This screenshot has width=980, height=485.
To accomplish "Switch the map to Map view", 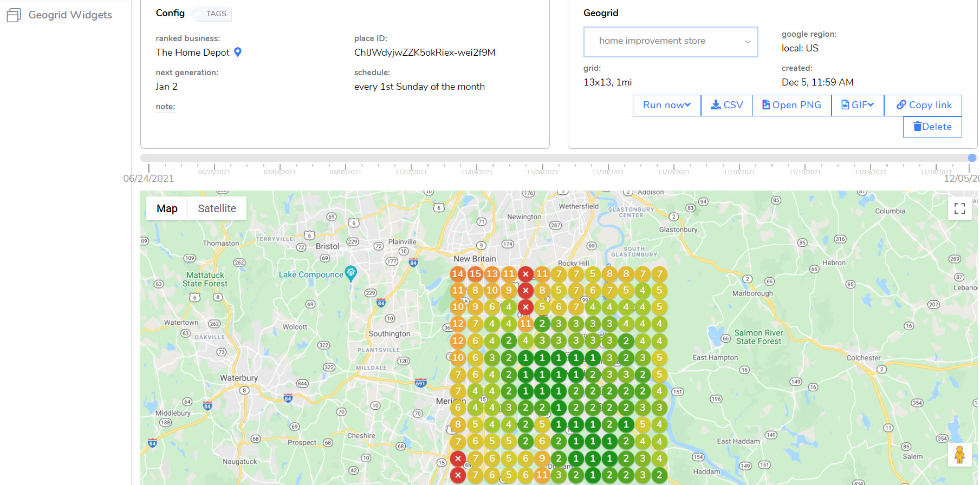I will point(167,208).
